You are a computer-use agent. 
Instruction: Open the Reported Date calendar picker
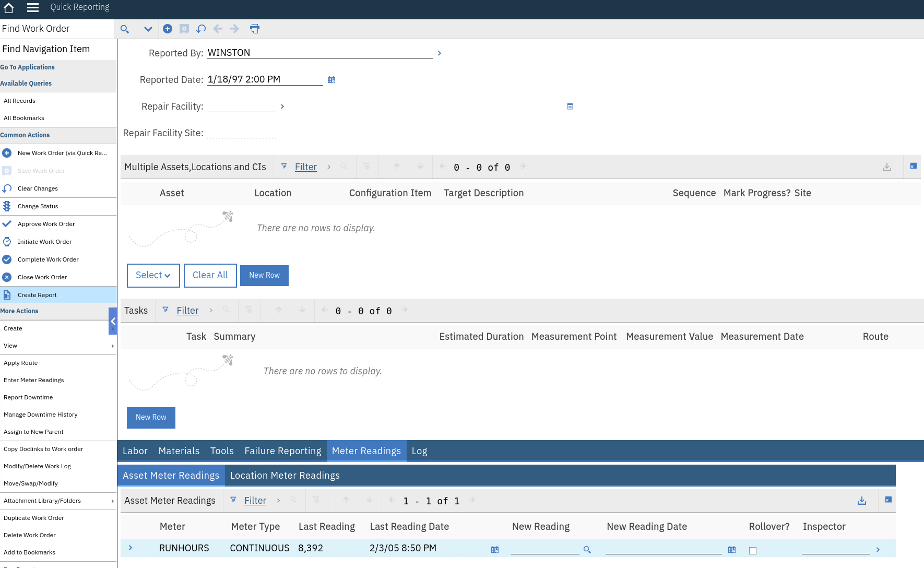[331, 80]
